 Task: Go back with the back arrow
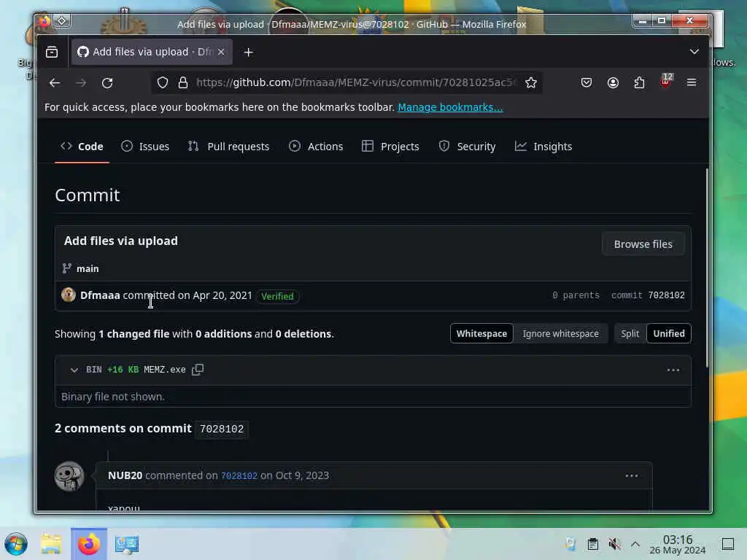tap(55, 83)
